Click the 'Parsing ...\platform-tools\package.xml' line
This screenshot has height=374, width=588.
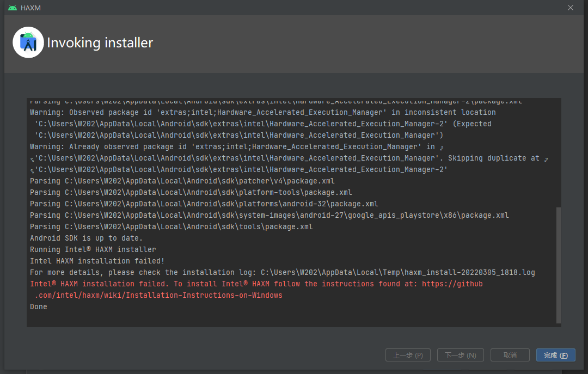pyautogui.click(x=191, y=192)
